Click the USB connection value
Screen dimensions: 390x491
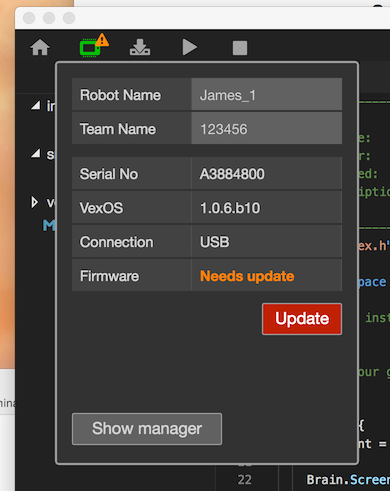coord(215,242)
